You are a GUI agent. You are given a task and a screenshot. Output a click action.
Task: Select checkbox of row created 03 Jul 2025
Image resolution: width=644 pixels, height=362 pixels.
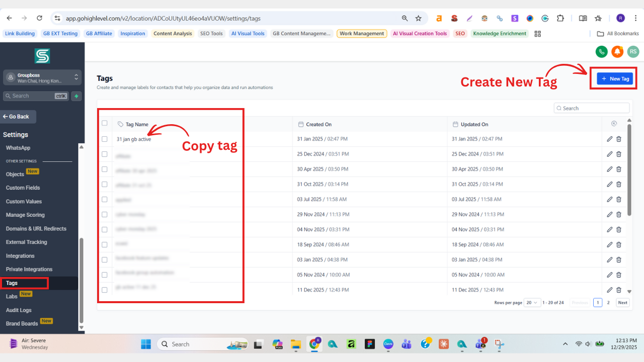click(x=105, y=199)
